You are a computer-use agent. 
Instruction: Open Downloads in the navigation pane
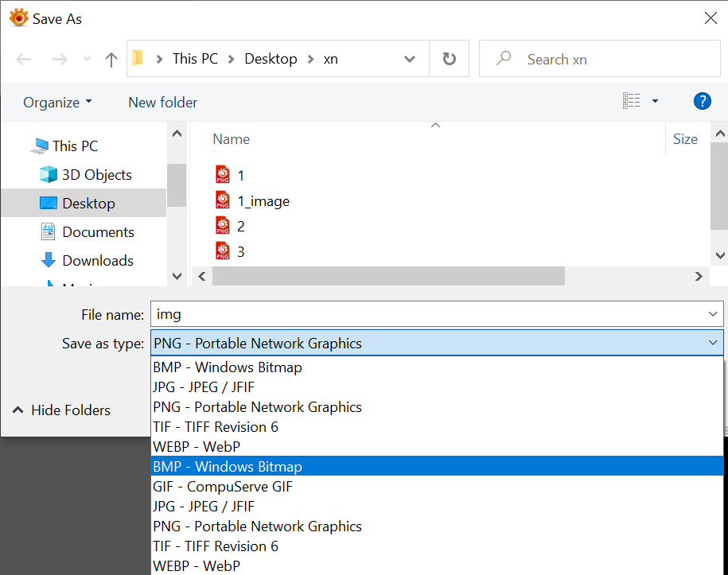(x=97, y=261)
